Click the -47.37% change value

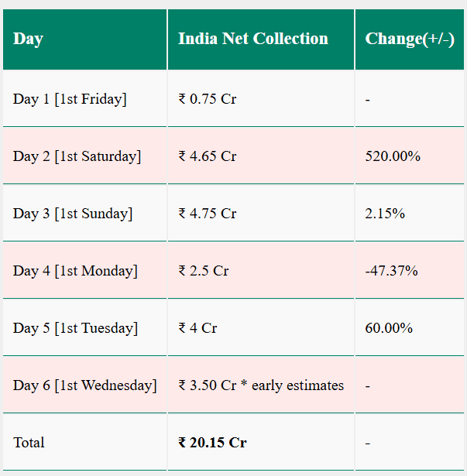(391, 271)
